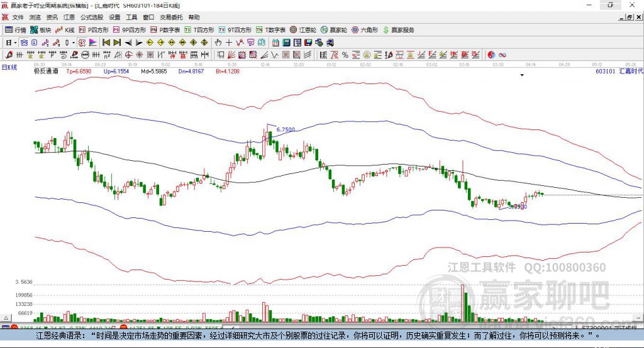This screenshot has height=348, width=644.
Task: Open the 资讯 menu
Action: [x=52, y=17]
